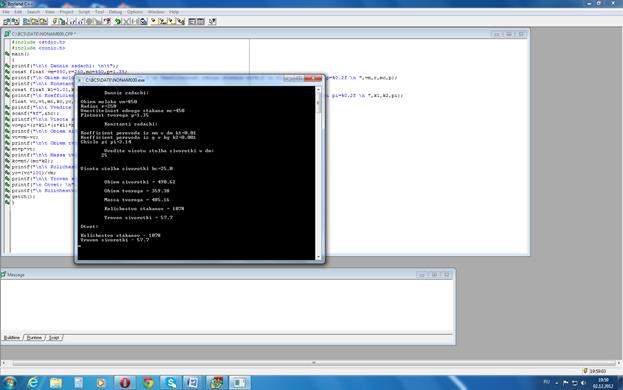Click the 'getch();' code line
Screen dimensions: 623x390
pyautogui.click(x=23, y=197)
